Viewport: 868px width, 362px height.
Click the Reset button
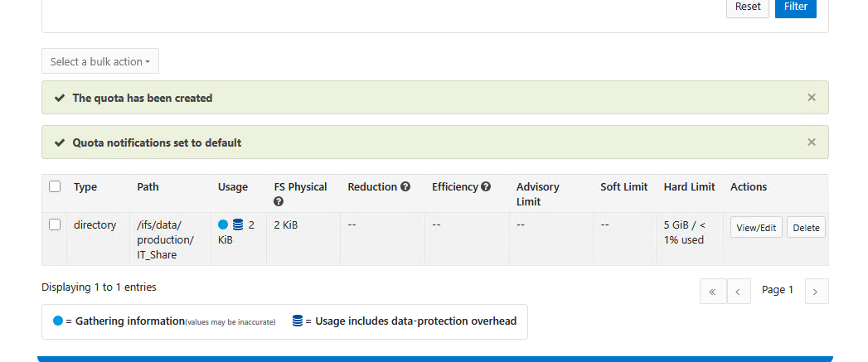[x=747, y=7]
